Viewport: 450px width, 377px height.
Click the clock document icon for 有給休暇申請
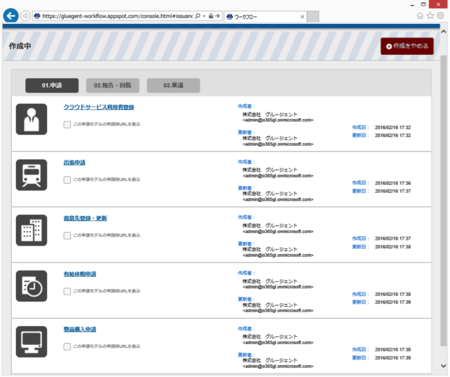point(32,286)
